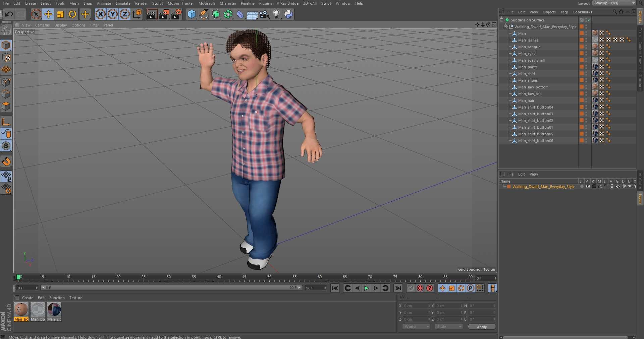This screenshot has width=644, height=339.
Task: Click the Enable Axis L-shaped icon
Action: 6,122
